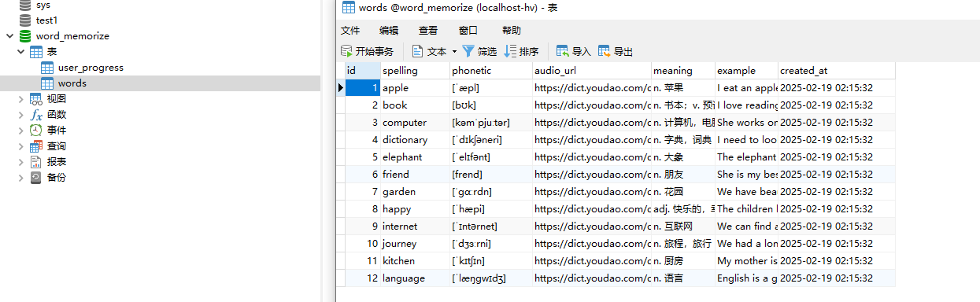Select the id cell with value 1

coord(363,88)
